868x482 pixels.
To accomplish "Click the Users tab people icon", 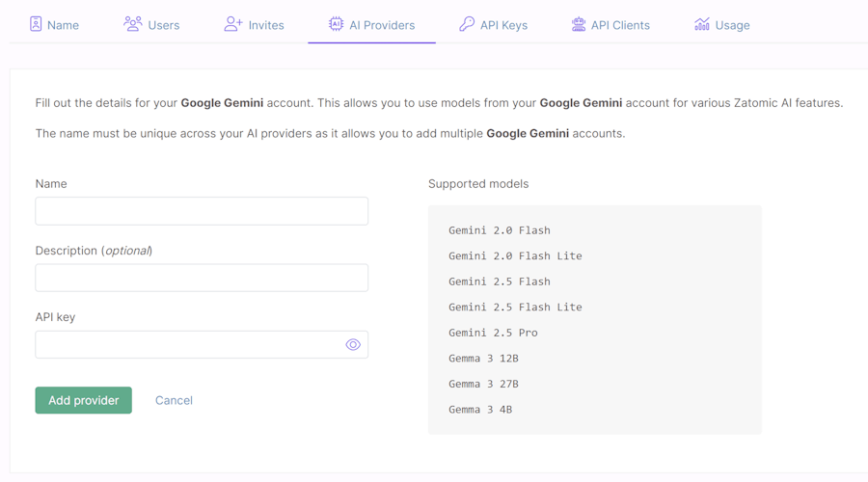I will 132,24.
